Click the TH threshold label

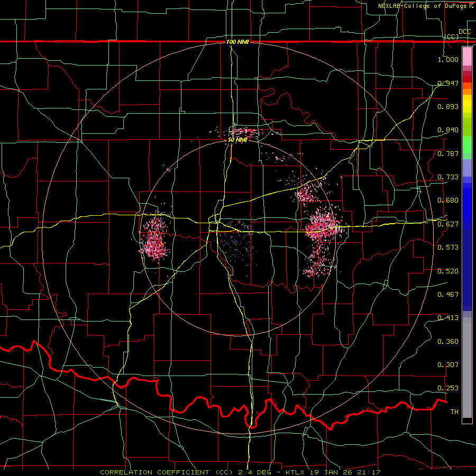(x=454, y=412)
